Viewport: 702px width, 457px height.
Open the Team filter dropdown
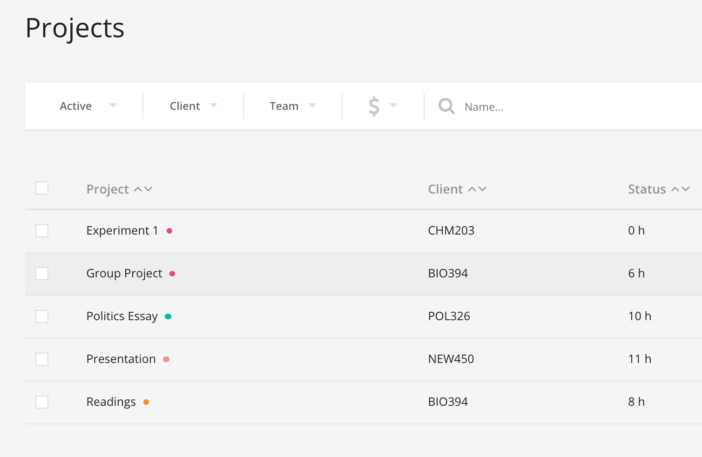[x=293, y=106]
